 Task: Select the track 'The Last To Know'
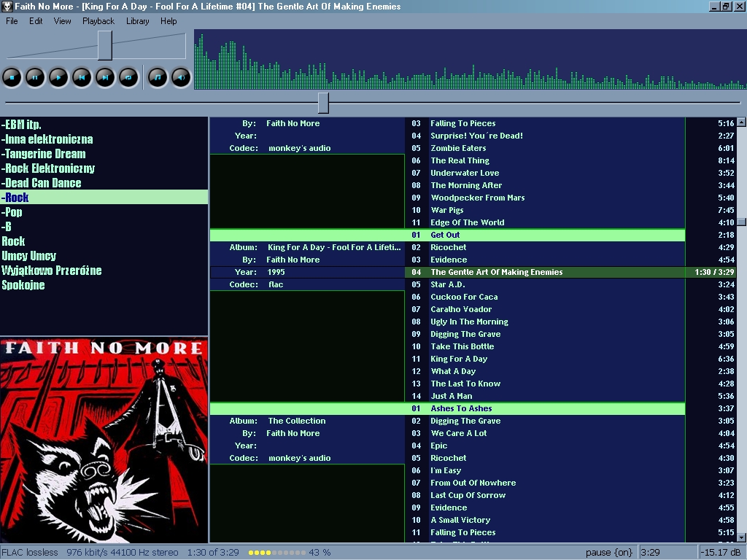point(570,384)
